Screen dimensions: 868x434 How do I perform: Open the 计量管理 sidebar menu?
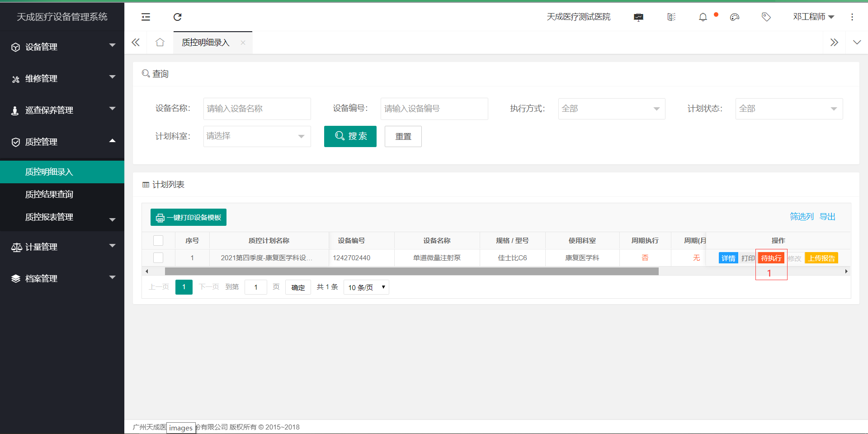62,247
